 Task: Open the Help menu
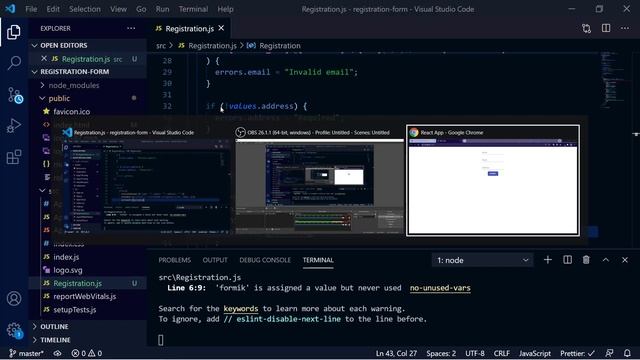225,9
